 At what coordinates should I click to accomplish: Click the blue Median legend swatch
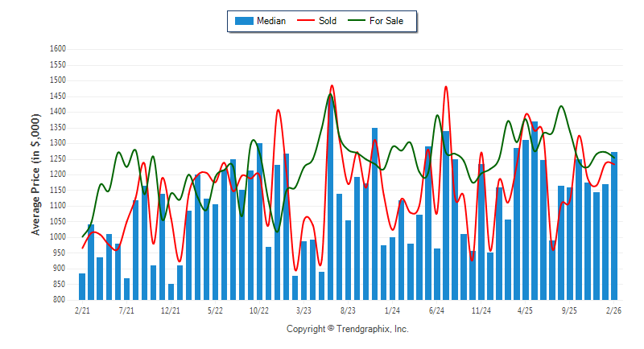(x=243, y=21)
